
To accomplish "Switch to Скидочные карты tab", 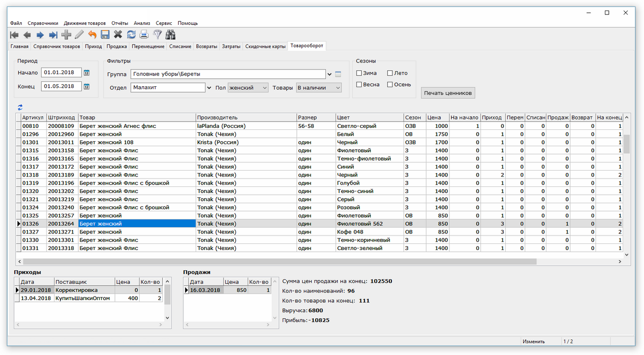I will point(266,47).
